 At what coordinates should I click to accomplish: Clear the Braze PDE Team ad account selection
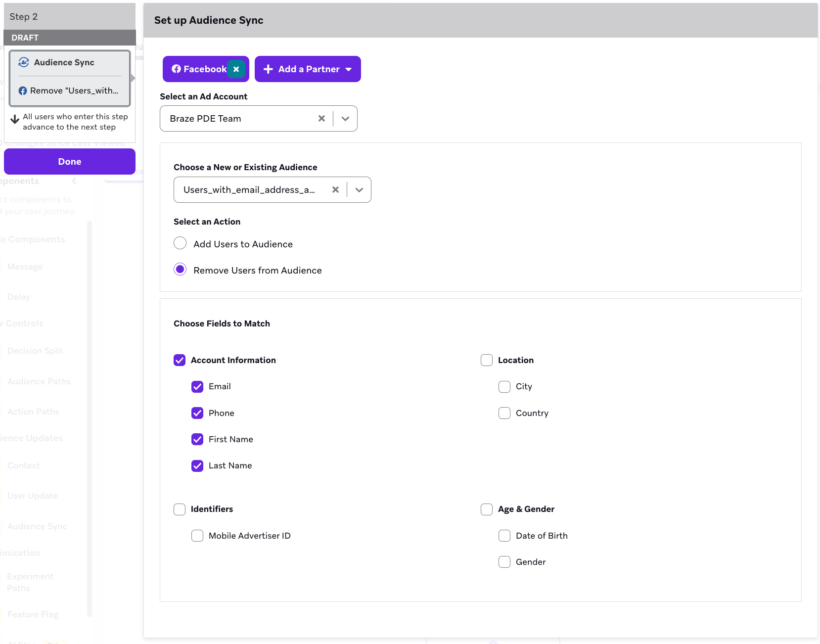[x=321, y=119]
